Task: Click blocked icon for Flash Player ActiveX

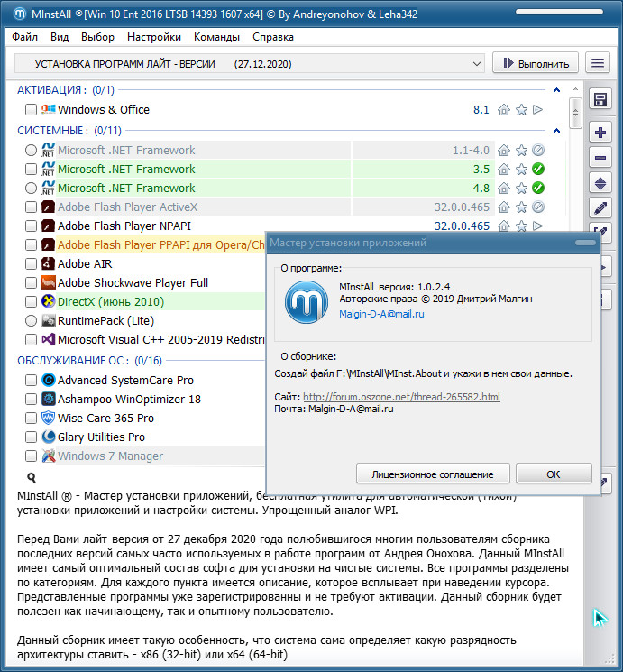Action: 538,207
